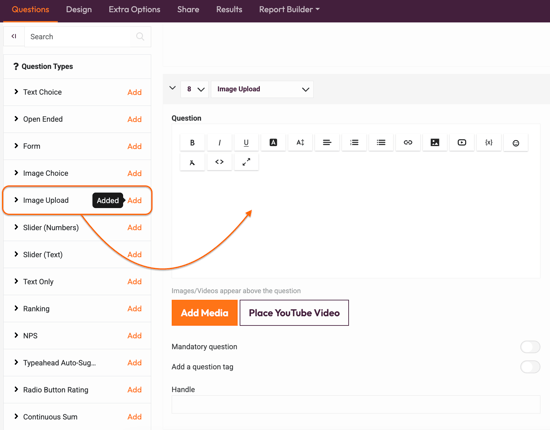
Task: Toggle the Add a question tag switch
Action: coord(530,367)
